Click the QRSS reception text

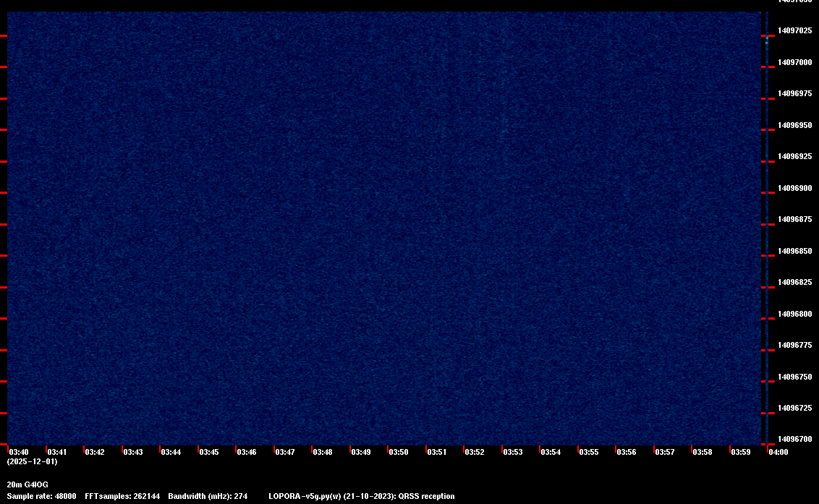tap(427, 496)
